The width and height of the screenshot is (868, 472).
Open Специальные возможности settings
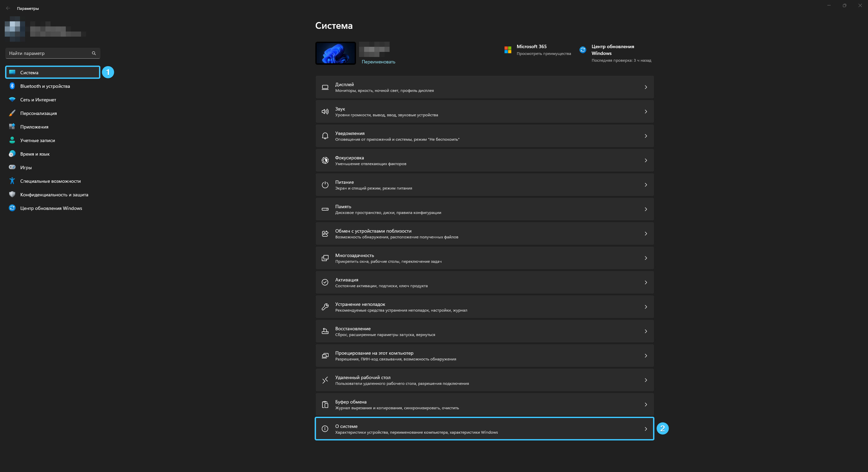[53, 181]
